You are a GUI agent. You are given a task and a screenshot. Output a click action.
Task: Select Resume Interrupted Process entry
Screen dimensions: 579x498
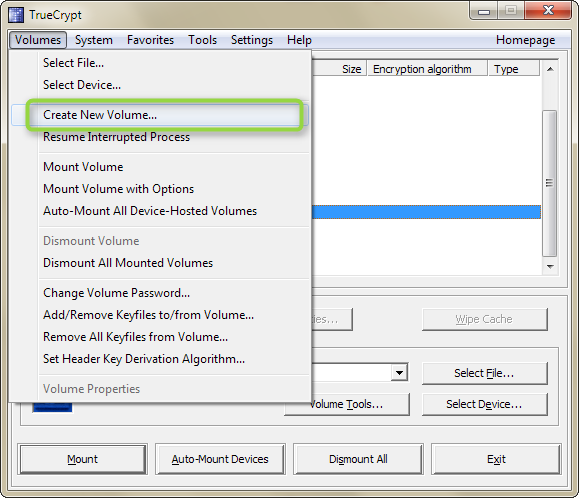tap(160, 137)
